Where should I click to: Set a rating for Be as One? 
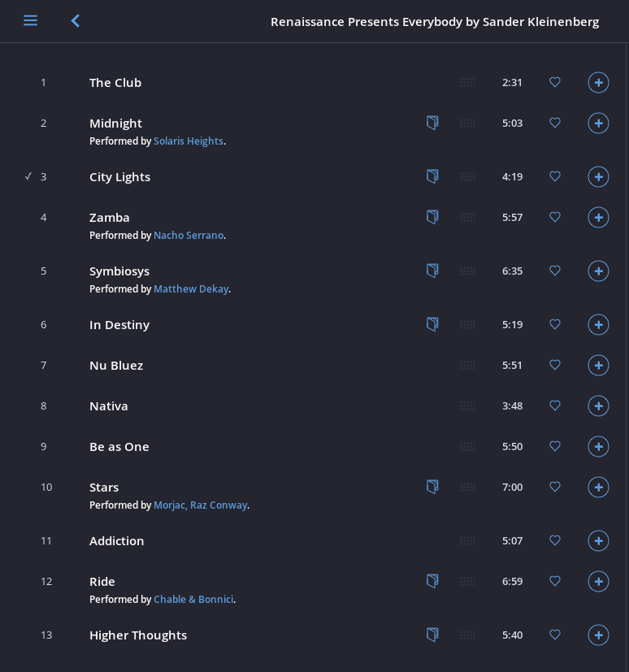(x=467, y=447)
